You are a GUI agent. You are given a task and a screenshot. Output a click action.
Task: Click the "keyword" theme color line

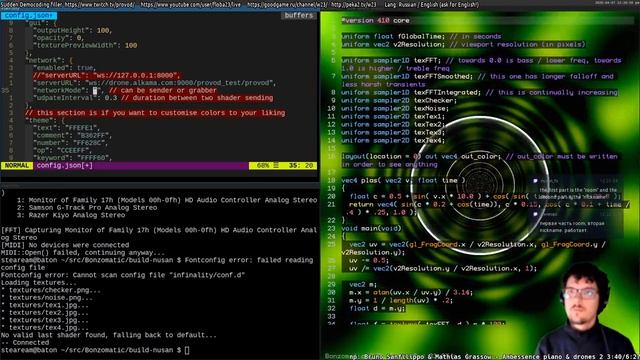click(72, 158)
